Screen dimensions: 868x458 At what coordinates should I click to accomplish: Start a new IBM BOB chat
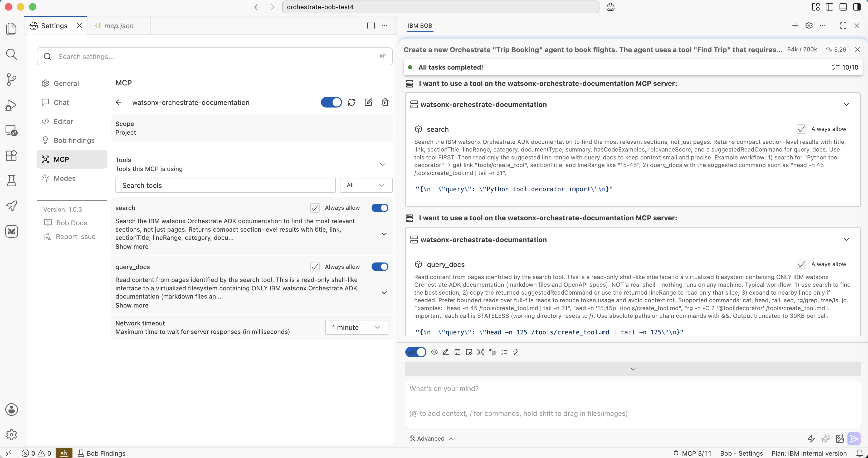click(x=794, y=26)
